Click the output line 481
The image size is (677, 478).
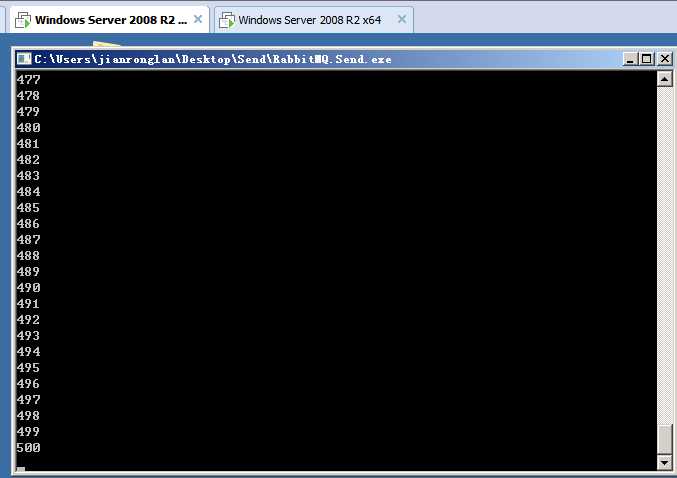pyautogui.click(x=28, y=144)
